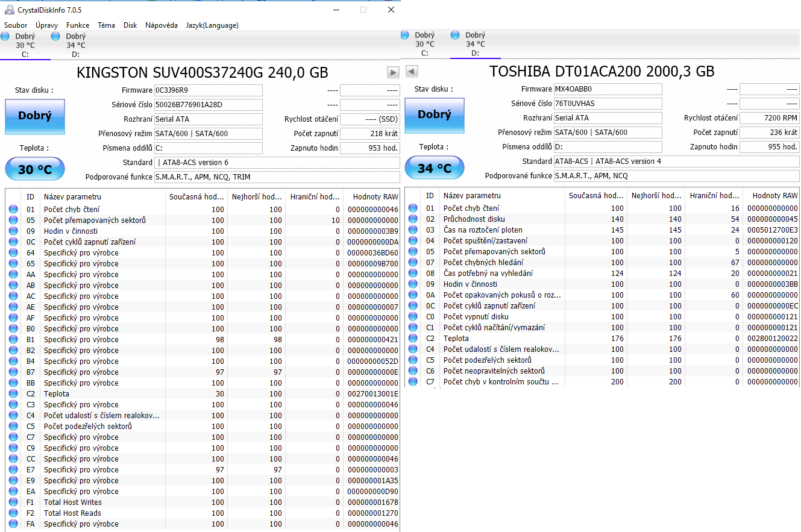The height and width of the screenshot is (532, 801).
Task: Click the Toshiba power-on hours field 955 hod.
Action: (x=770, y=147)
